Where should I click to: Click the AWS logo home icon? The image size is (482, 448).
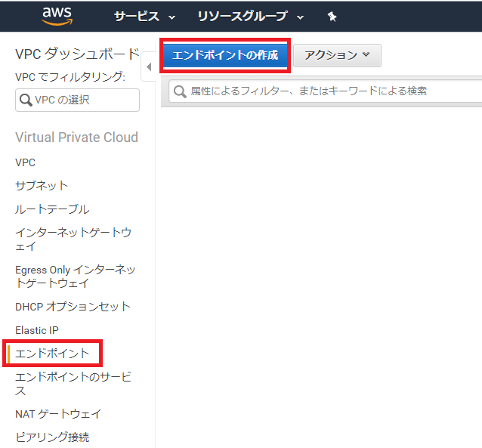(57, 16)
